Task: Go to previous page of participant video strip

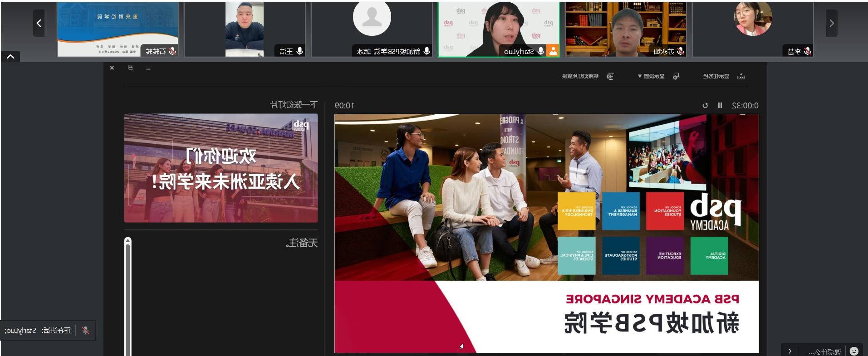Action: pyautogui.click(x=39, y=23)
